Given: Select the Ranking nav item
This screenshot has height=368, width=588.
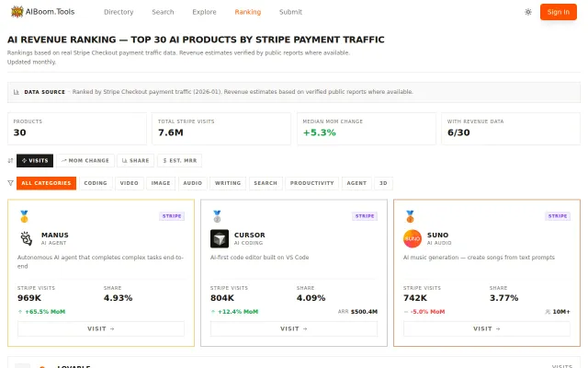Looking at the screenshot, I should [x=248, y=12].
